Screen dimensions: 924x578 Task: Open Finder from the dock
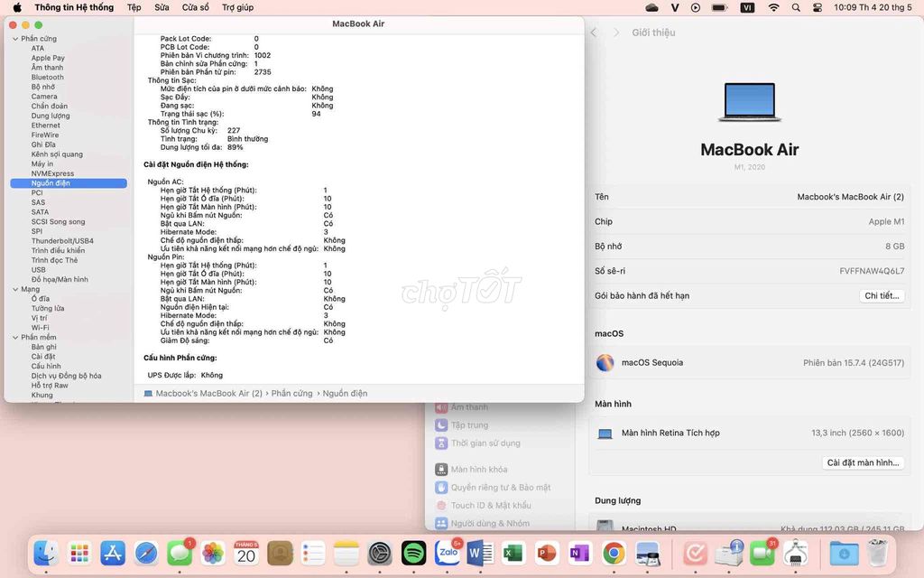tap(46, 554)
